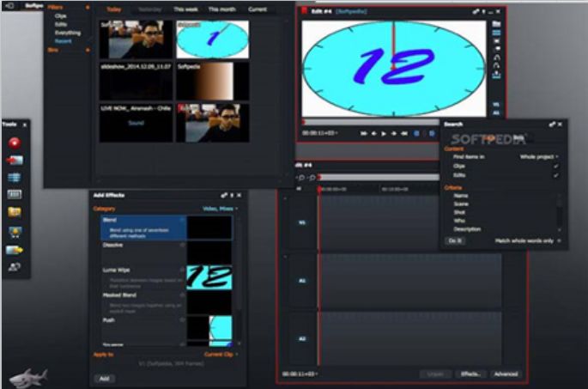The height and width of the screenshot is (389, 588).
Task: Click the red Record tool icon
Action: (x=15, y=143)
